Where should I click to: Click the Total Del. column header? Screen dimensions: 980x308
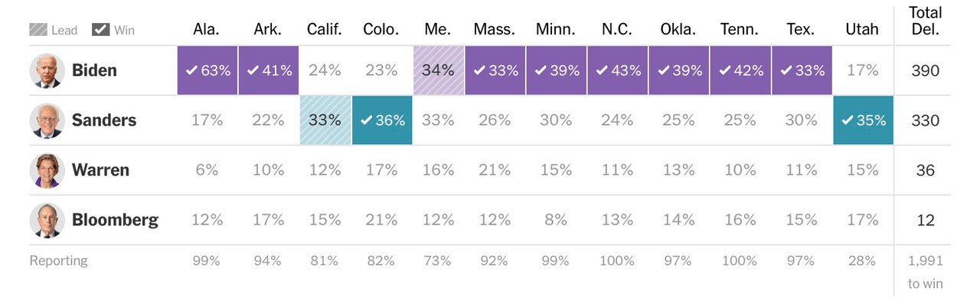[925, 21]
